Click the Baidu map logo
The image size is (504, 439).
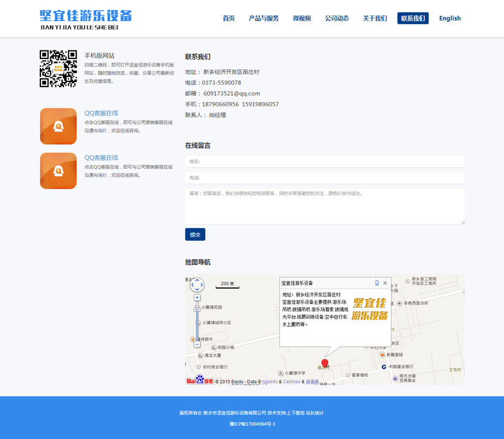(199, 381)
